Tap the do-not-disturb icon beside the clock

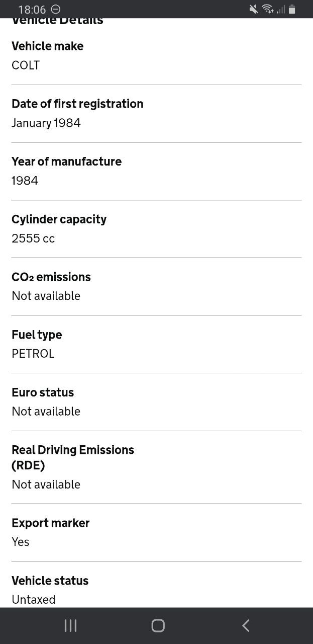click(x=56, y=9)
